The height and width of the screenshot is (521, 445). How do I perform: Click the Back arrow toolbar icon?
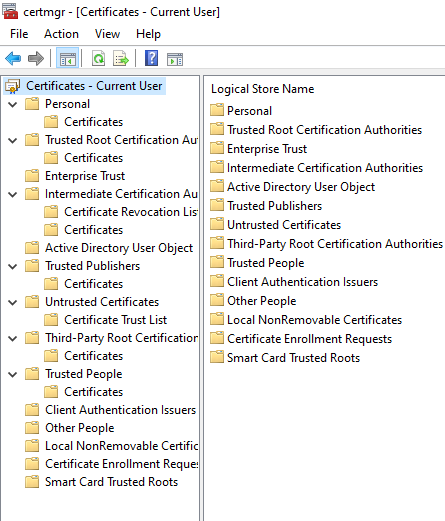13,59
